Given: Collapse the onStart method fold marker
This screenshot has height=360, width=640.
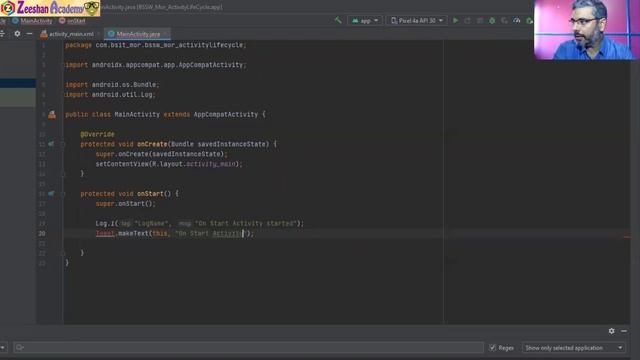Looking at the screenshot, I should pyautogui.click(x=63, y=194).
